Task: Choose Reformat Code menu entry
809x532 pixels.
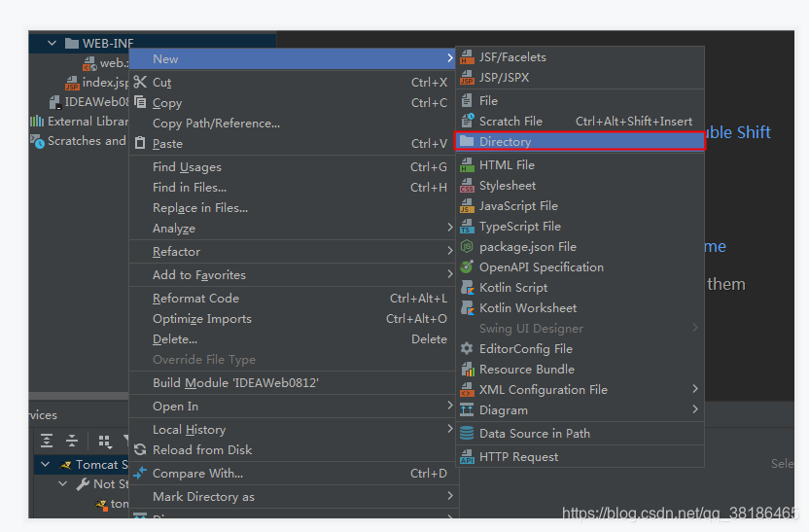Action: [292, 299]
